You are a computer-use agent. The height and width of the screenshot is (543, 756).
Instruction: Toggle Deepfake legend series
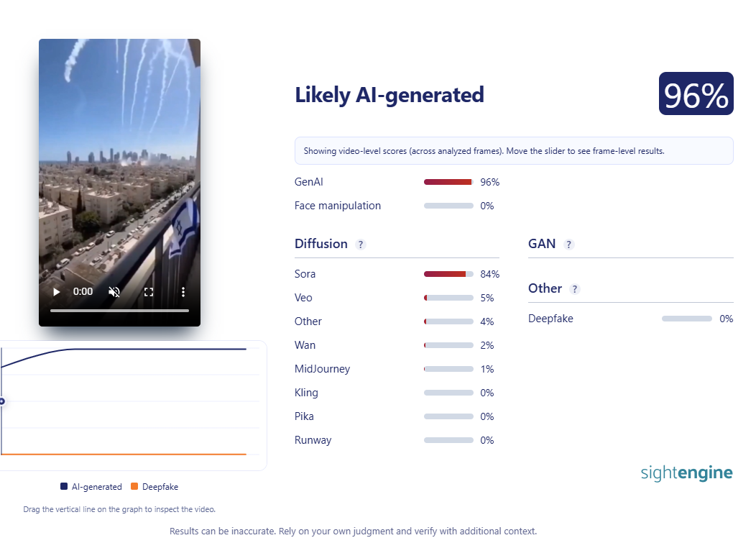pos(155,487)
